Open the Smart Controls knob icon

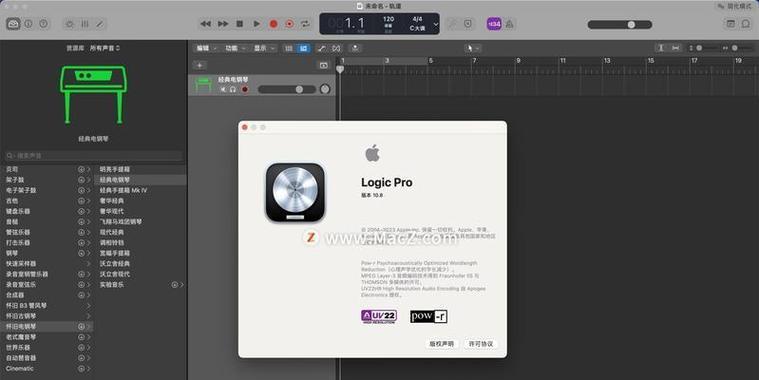point(70,24)
